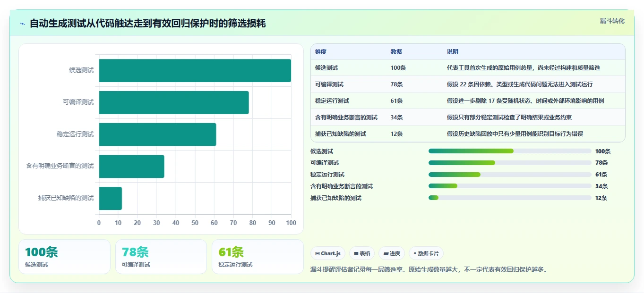Click table cell starting 假设 22 条因依赖

click(520, 84)
